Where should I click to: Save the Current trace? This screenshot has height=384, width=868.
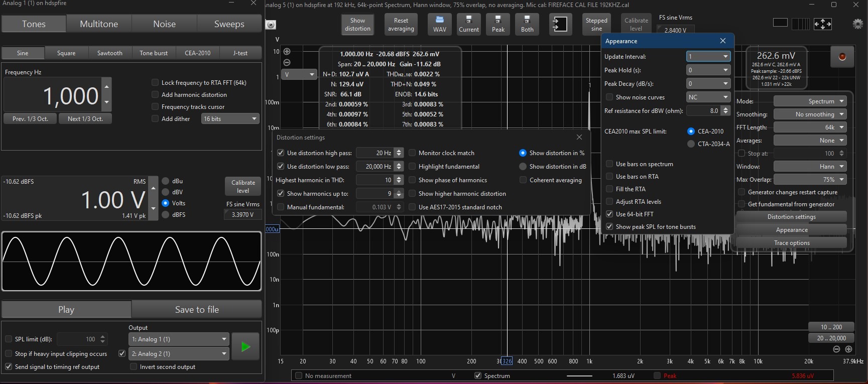[x=469, y=24]
